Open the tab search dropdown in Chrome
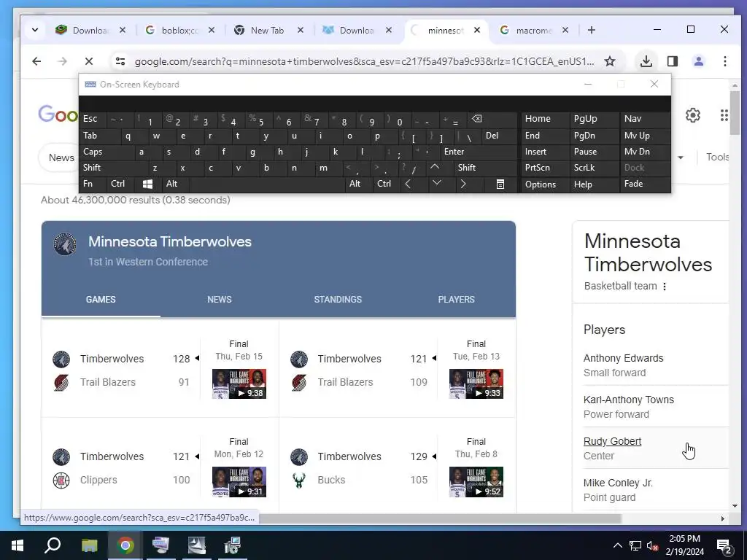Screen dimensions: 747x560 click(35, 30)
